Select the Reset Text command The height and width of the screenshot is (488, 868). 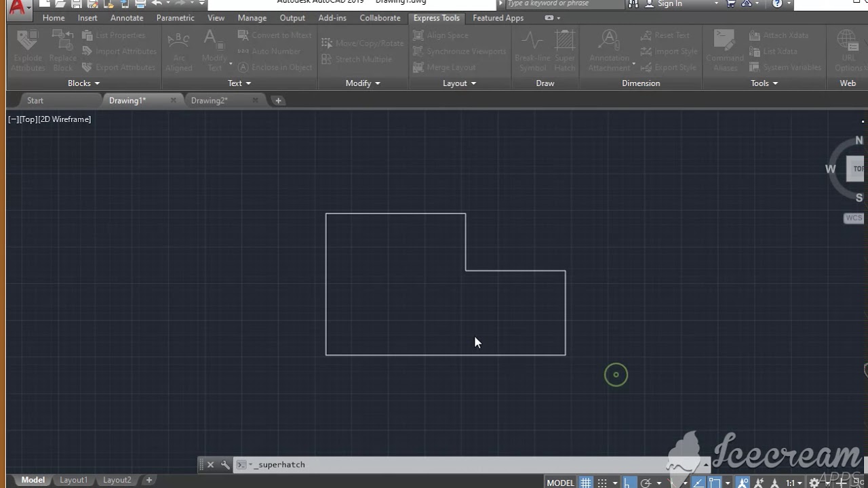(x=665, y=35)
